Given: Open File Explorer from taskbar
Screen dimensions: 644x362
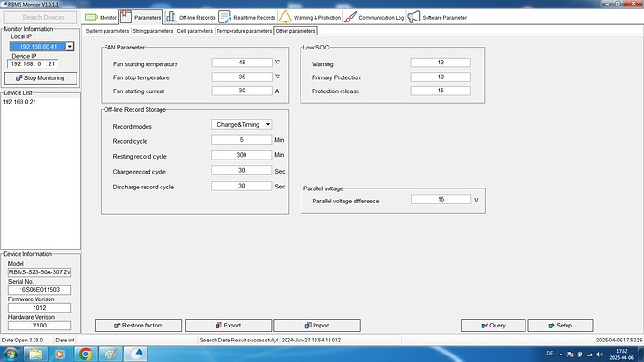Looking at the screenshot, I should (x=35, y=354).
